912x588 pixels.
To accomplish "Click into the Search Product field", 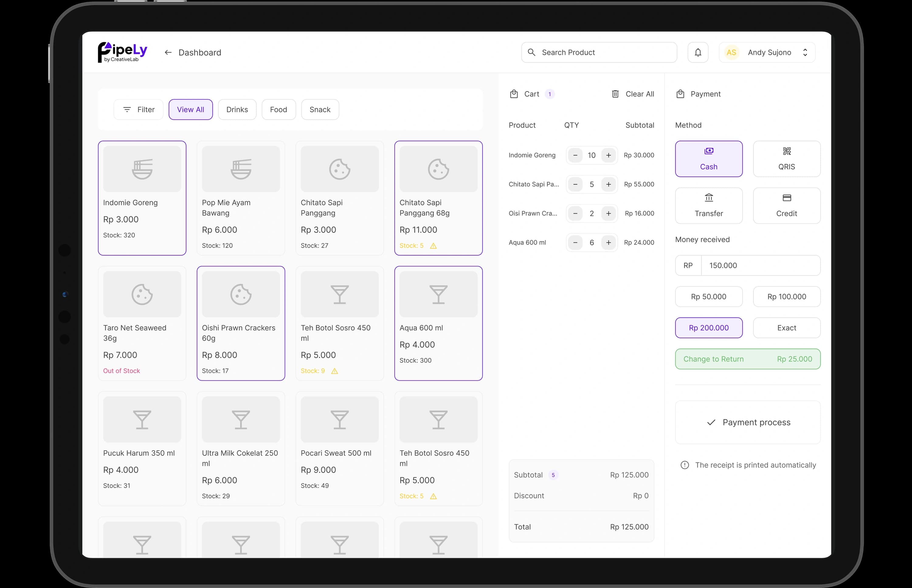I will click(599, 52).
